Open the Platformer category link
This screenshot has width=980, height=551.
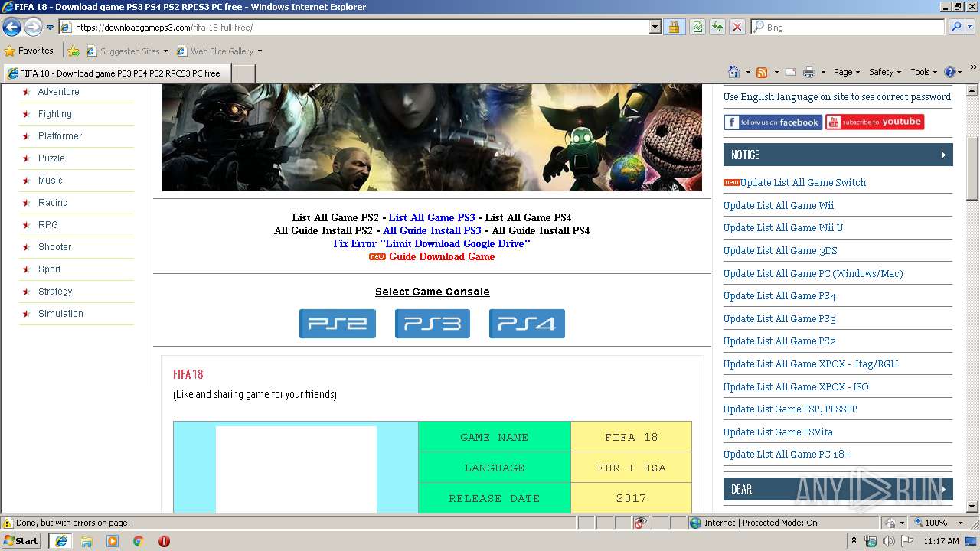click(x=60, y=136)
